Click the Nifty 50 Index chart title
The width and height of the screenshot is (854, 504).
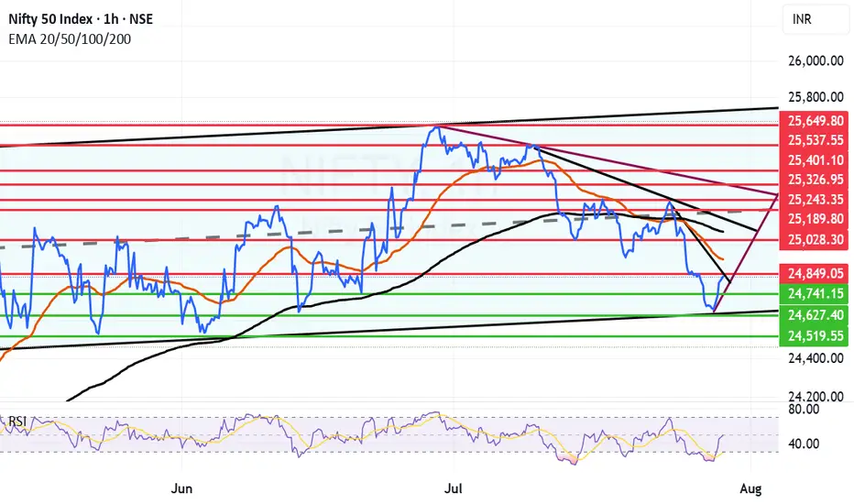tap(81, 19)
